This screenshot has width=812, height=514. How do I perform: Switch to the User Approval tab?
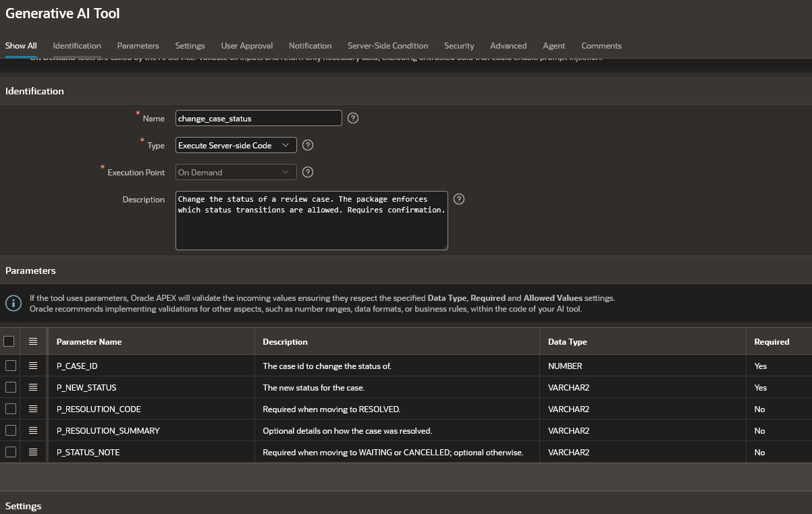point(247,46)
